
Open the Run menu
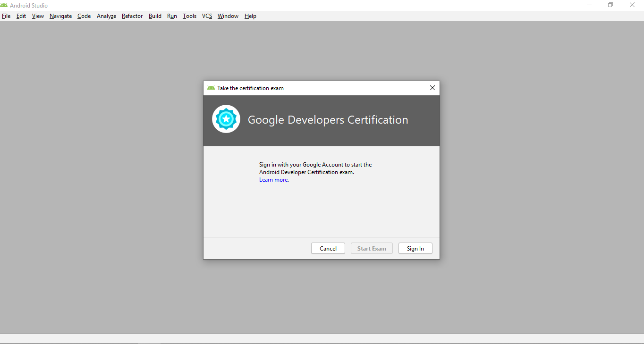[x=172, y=16]
